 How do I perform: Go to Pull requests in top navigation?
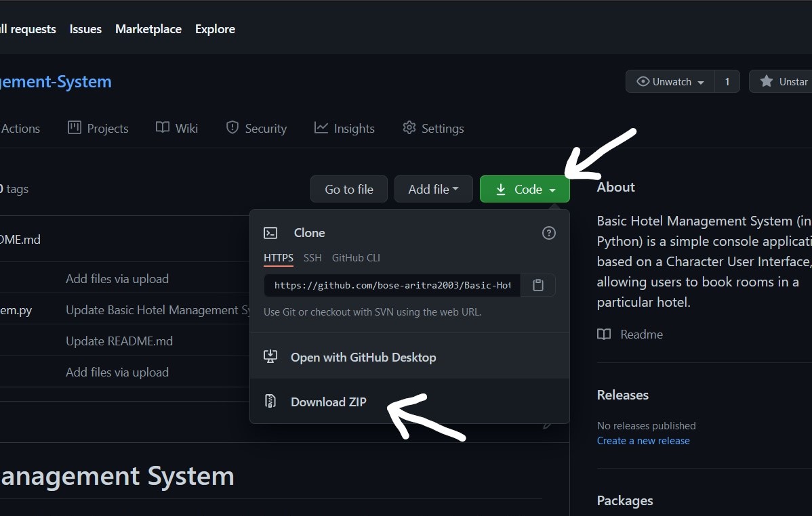click(28, 29)
